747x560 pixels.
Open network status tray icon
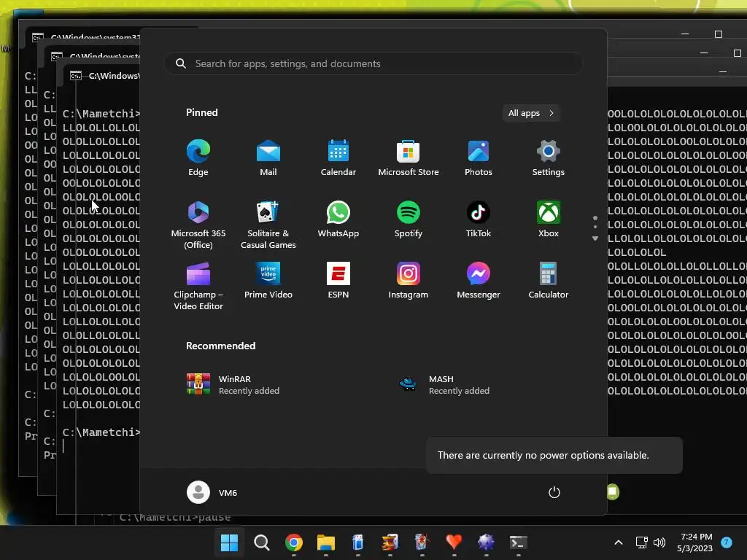pyautogui.click(x=642, y=542)
